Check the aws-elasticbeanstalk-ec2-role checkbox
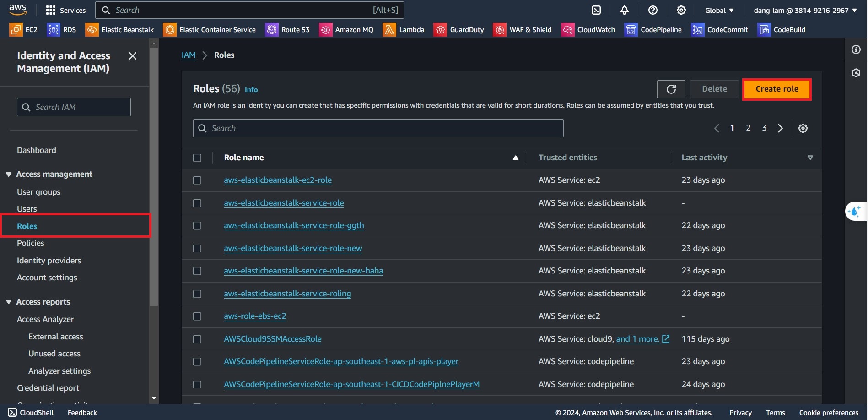The image size is (868, 420). [x=197, y=180]
